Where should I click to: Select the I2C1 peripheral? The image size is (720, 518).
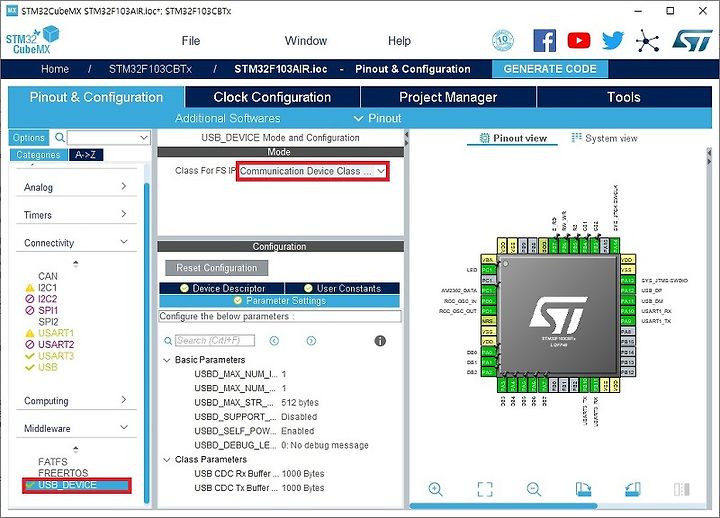click(x=47, y=288)
